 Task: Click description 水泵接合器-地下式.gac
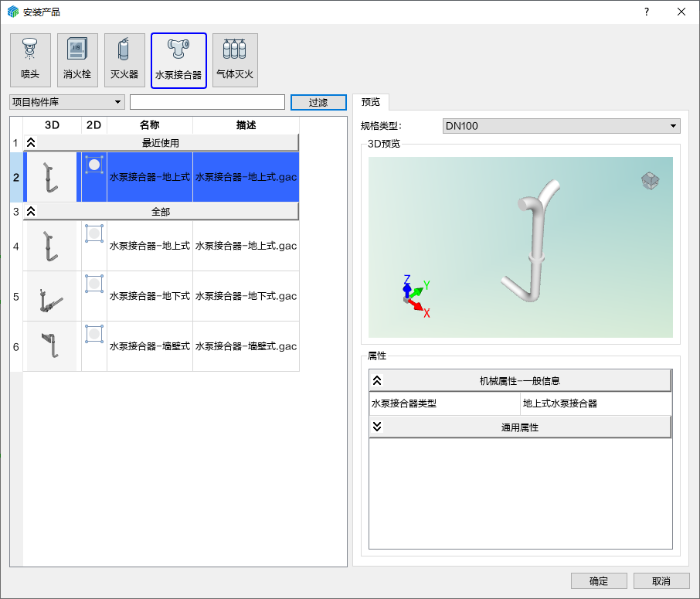[246, 296]
